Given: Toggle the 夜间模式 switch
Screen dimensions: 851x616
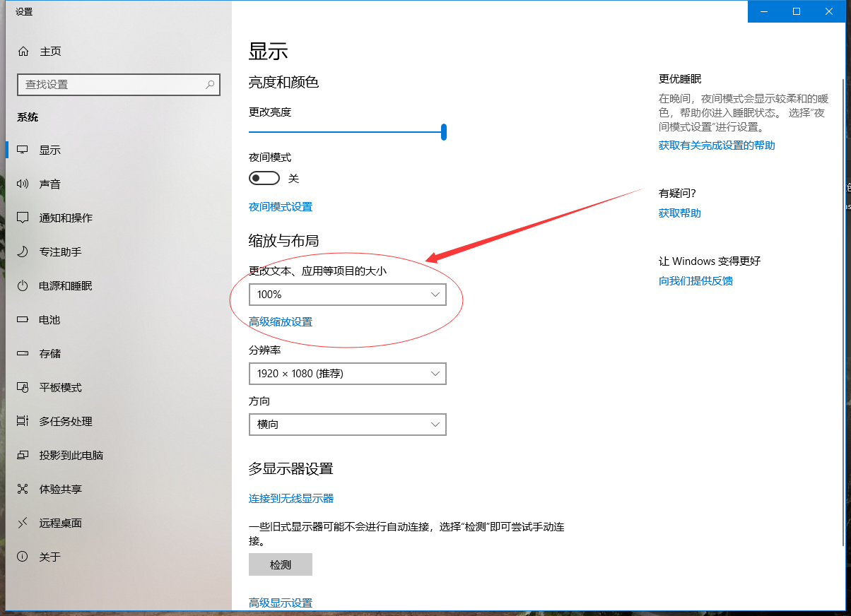Looking at the screenshot, I should click(264, 179).
